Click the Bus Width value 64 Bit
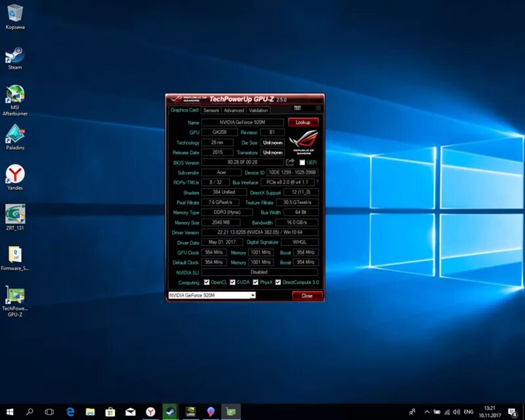The height and width of the screenshot is (420, 525). click(x=301, y=212)
